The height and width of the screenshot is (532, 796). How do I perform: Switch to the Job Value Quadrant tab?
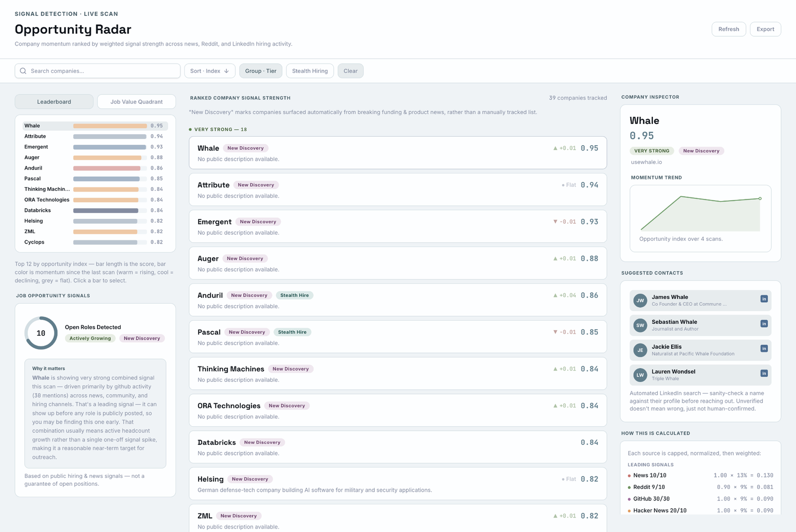(x=136, y=101)
